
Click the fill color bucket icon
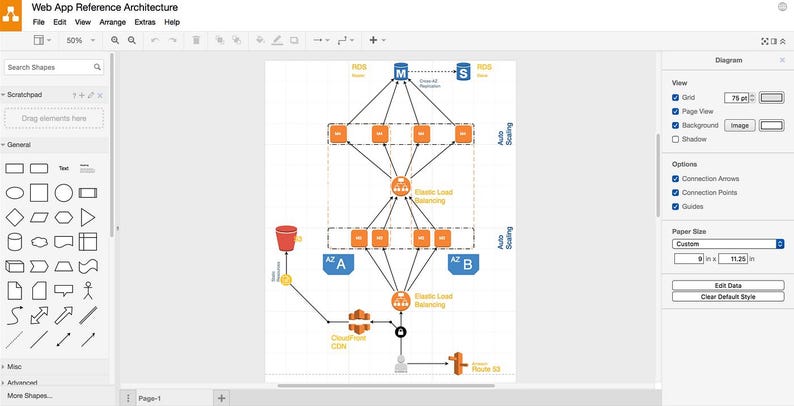(x=260, y=40)
